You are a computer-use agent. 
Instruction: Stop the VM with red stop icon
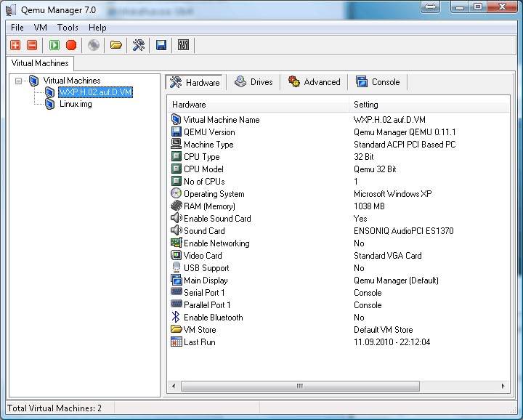click(71, 45)
